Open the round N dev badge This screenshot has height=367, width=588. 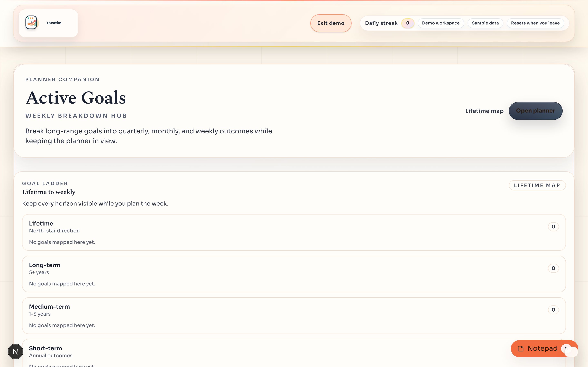tap(15, 351)
